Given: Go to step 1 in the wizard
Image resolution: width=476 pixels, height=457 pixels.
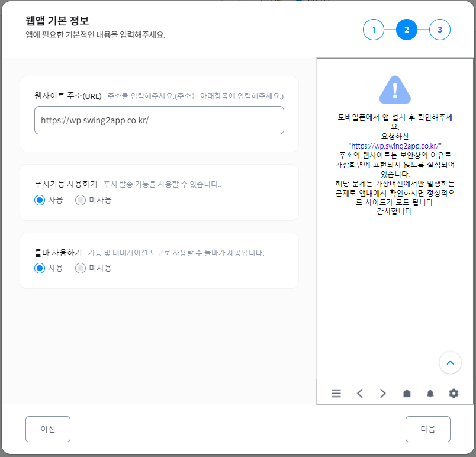Looking at the screenshot, I should (374, 30).
